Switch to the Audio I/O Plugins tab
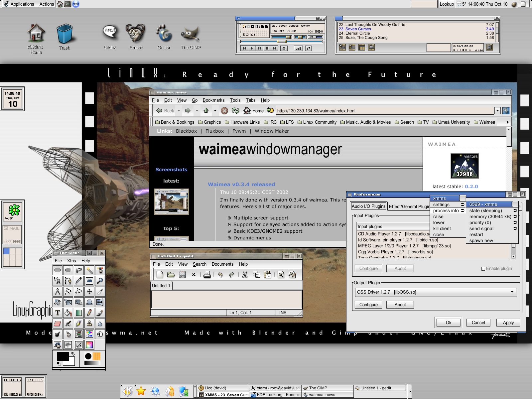Viewport: 532px width, 399px height. click(x=369, y=206)
